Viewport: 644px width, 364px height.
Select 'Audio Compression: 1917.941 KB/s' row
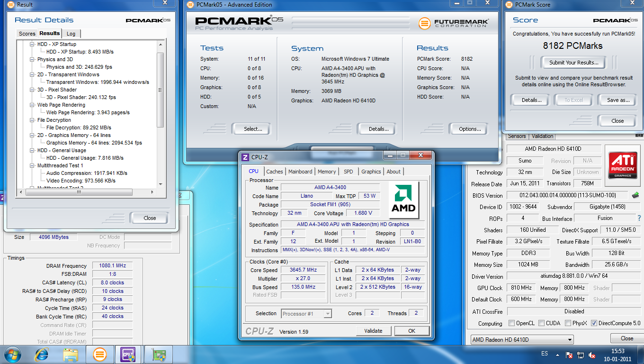click(87, 173)
